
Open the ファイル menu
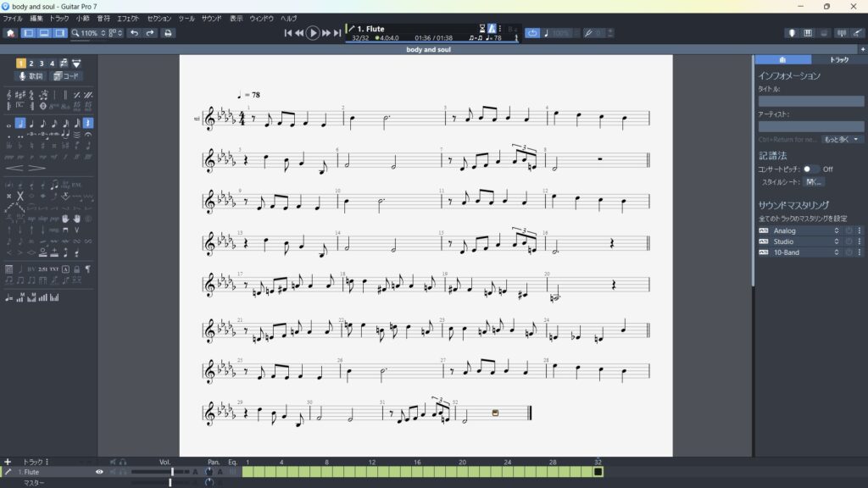(13, 19)
